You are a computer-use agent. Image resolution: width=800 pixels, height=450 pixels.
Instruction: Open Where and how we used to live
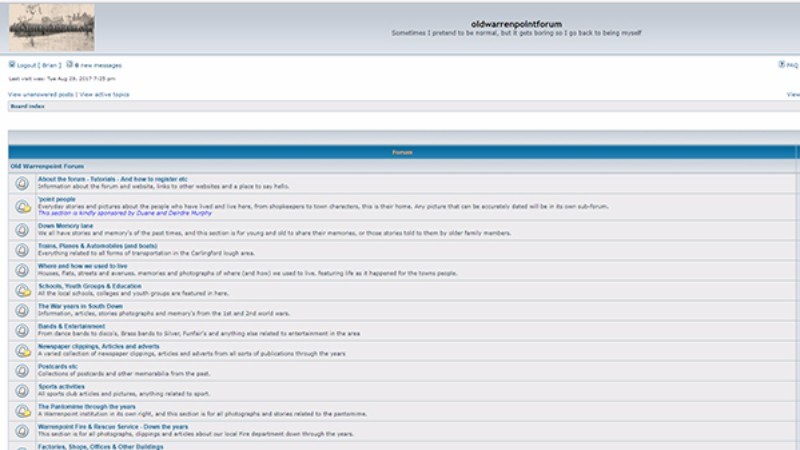[x=82, y=266]
